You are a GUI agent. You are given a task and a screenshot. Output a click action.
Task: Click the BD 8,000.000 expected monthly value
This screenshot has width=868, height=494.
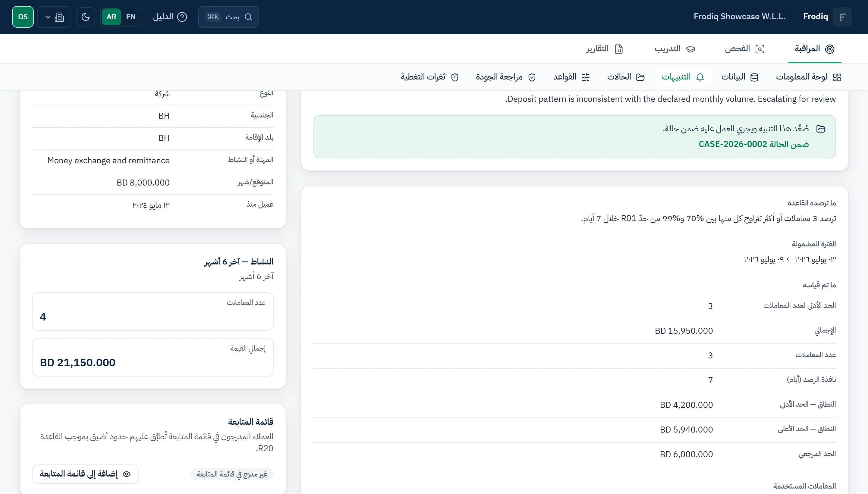point(143,183)
